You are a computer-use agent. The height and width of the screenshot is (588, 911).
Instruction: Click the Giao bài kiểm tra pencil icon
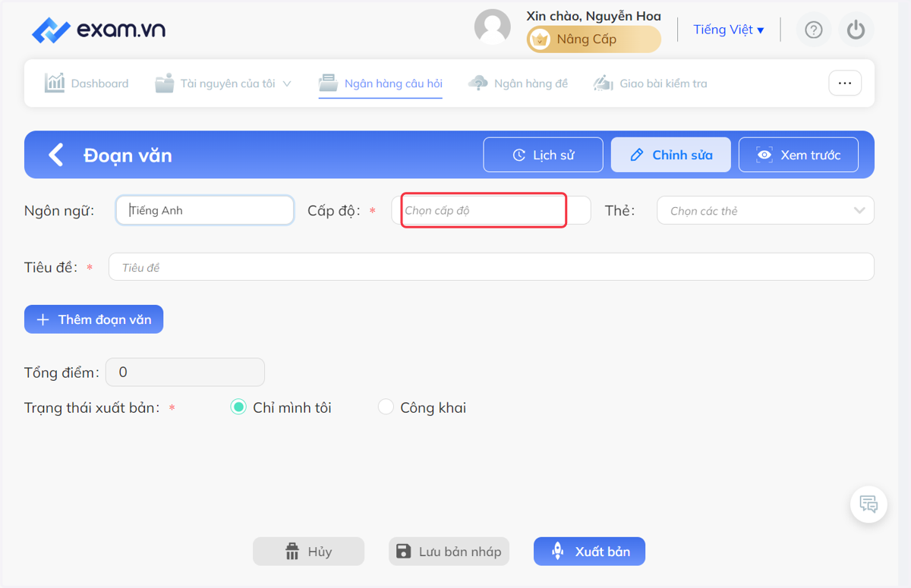point(604,83)
